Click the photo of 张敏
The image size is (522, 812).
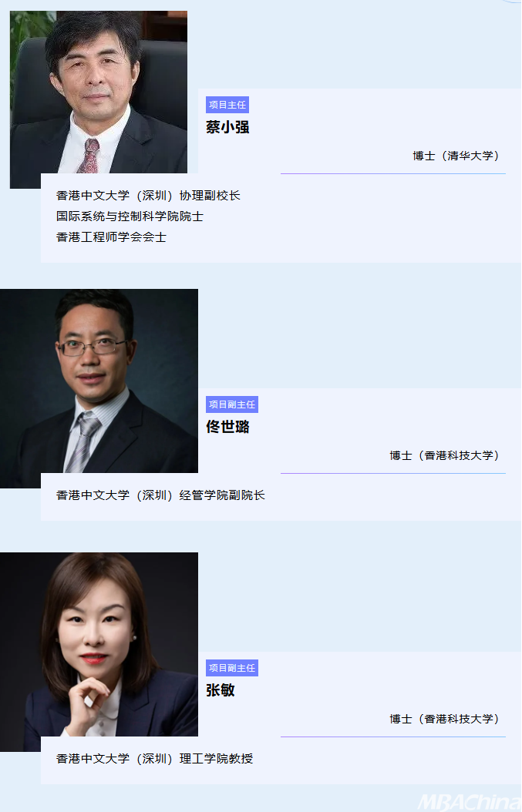point(99,652)
